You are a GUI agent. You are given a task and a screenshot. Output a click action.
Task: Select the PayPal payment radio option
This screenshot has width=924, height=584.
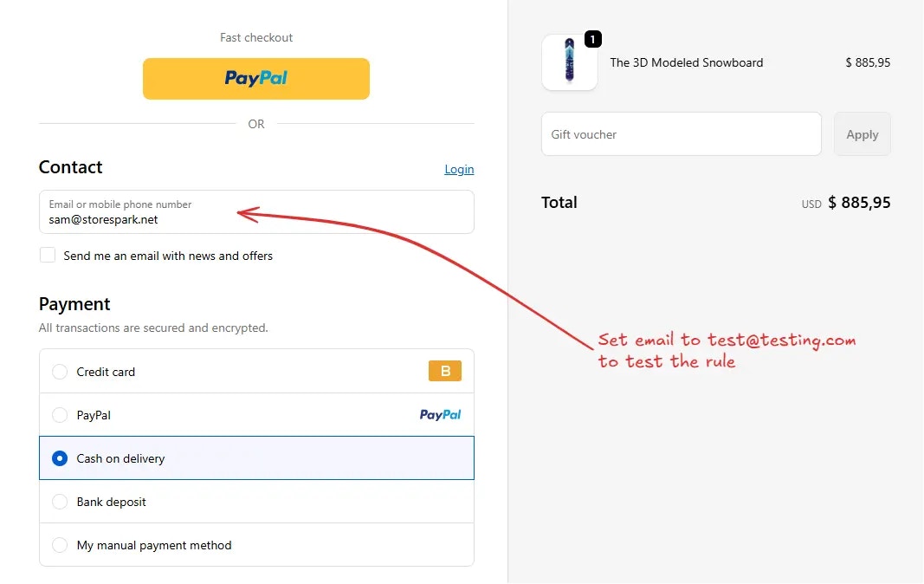pos(60,415)
